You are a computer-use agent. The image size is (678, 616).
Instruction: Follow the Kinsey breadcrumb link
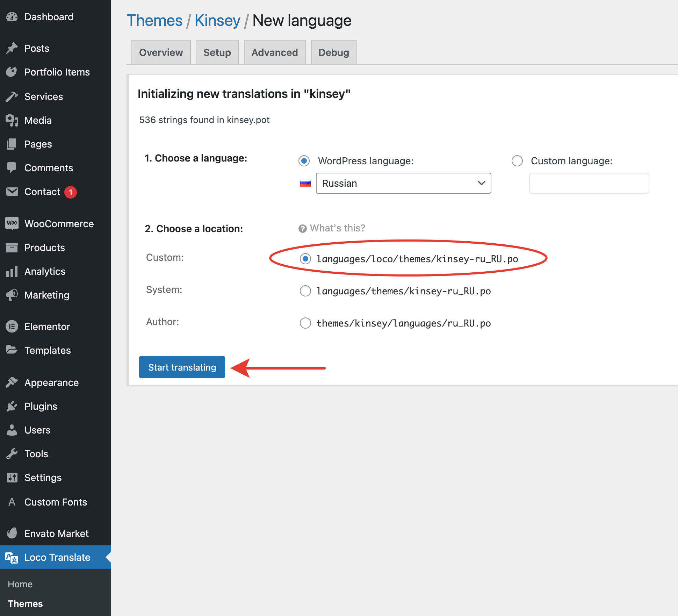[x=217, y=21]
